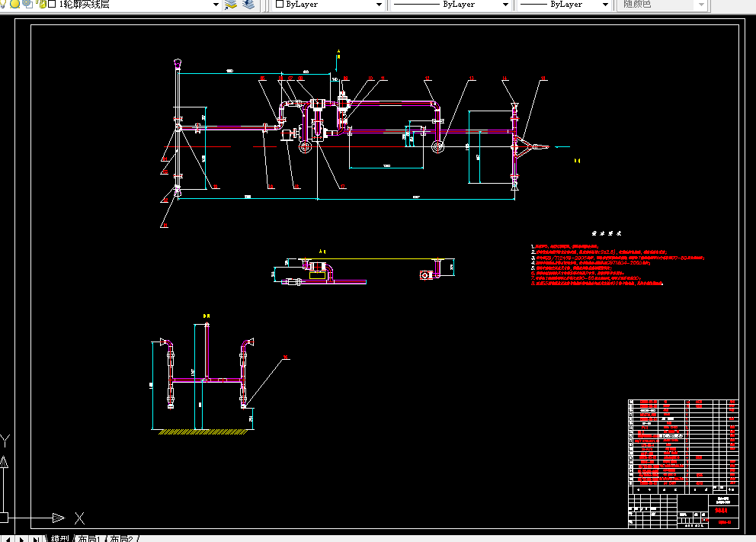Click the white layer color square
Viewport: 756px width, 542px height.
(52, 4)
